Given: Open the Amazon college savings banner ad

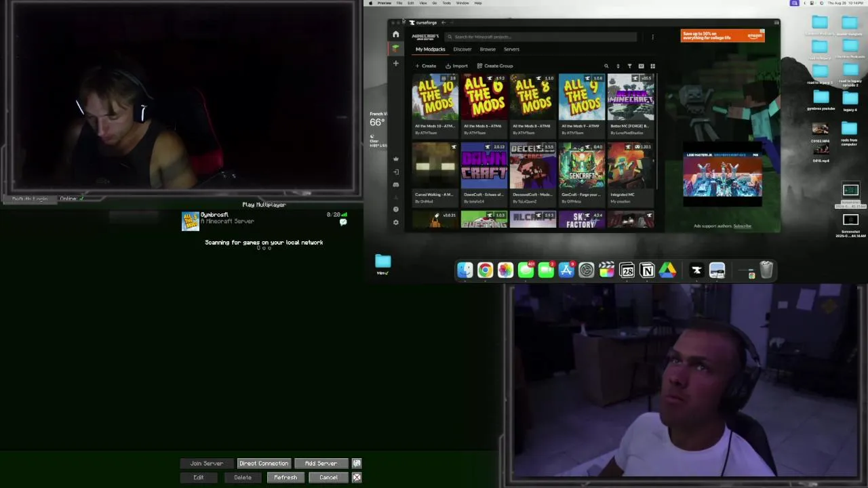Looking at the screenshot, I should click(x=722, y=36).
